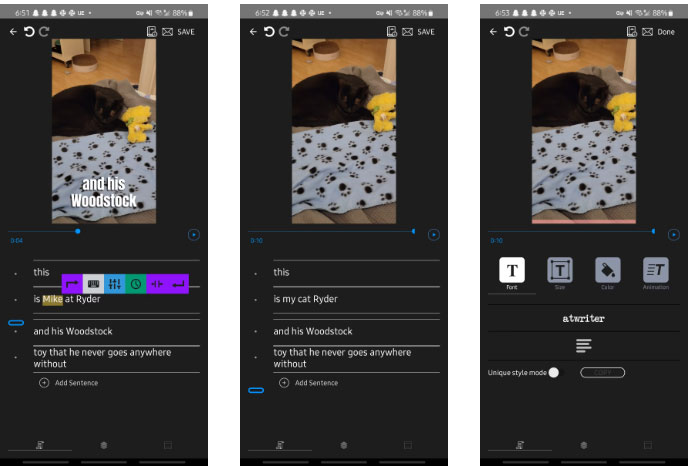Click the Done button in right screen

[666, 32]
